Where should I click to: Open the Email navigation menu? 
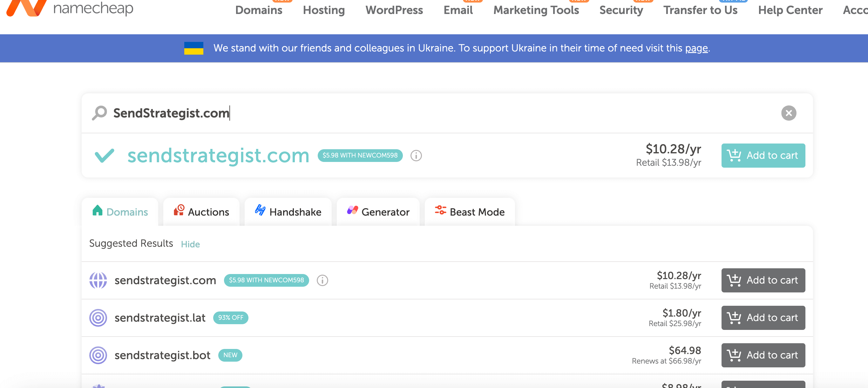click(458, 10)
